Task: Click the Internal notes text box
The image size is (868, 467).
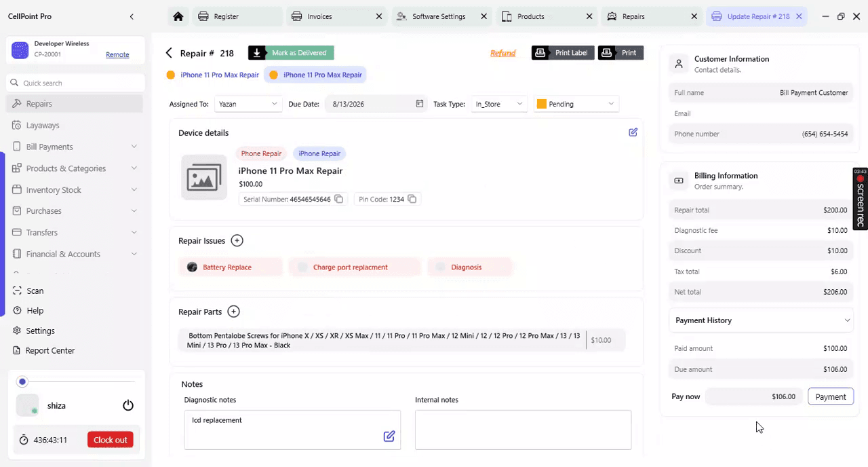Action: (523, 429)
